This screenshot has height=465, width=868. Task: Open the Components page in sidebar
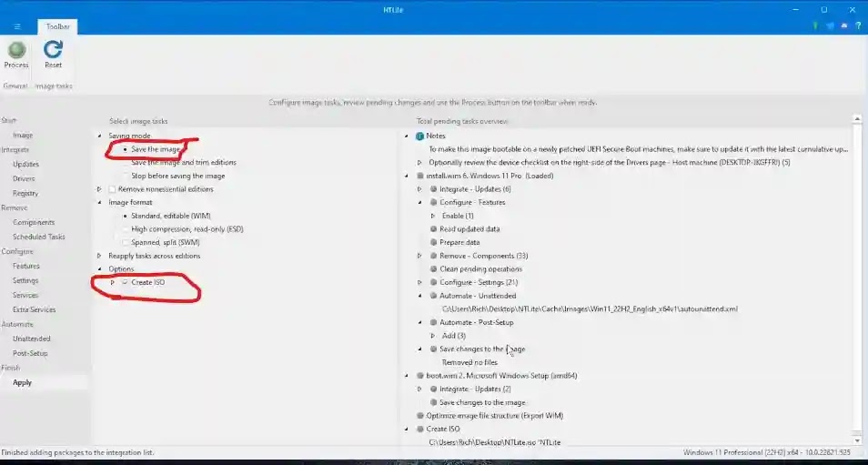click(x=34, y=222)
